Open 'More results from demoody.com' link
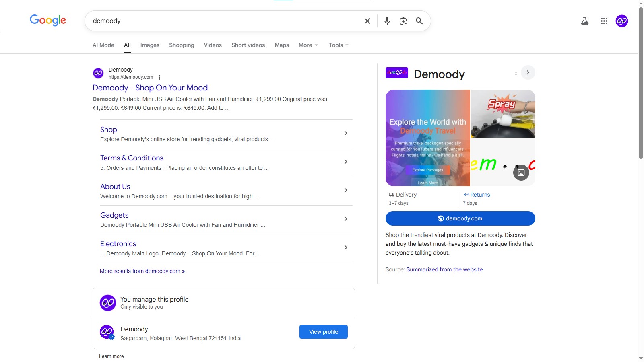 click(x=142, y=271)
